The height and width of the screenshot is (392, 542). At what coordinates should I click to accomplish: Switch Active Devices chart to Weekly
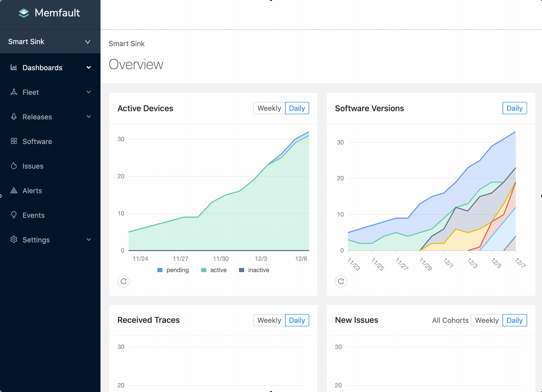(x=269, y=108)
